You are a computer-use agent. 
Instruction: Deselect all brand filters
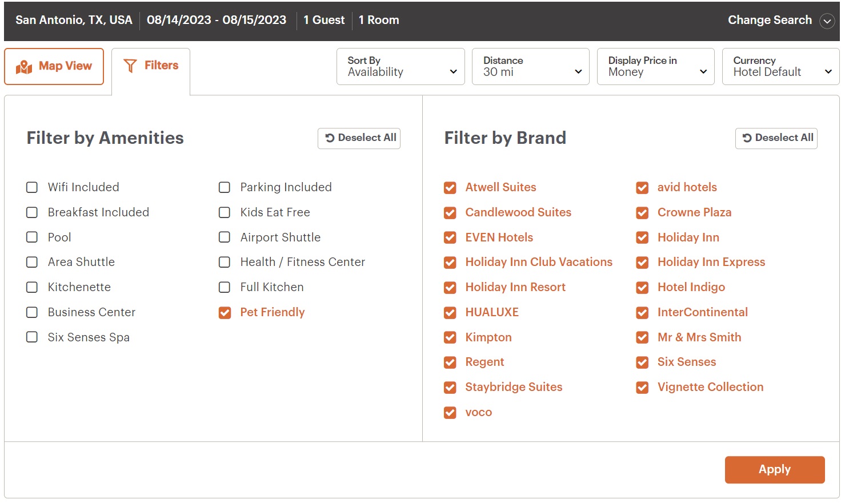(x=776, y=138)
